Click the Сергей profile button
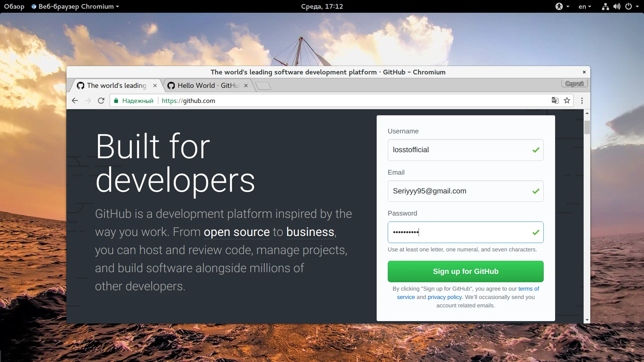This screenshot has width=644, height=362. point(574,83)
